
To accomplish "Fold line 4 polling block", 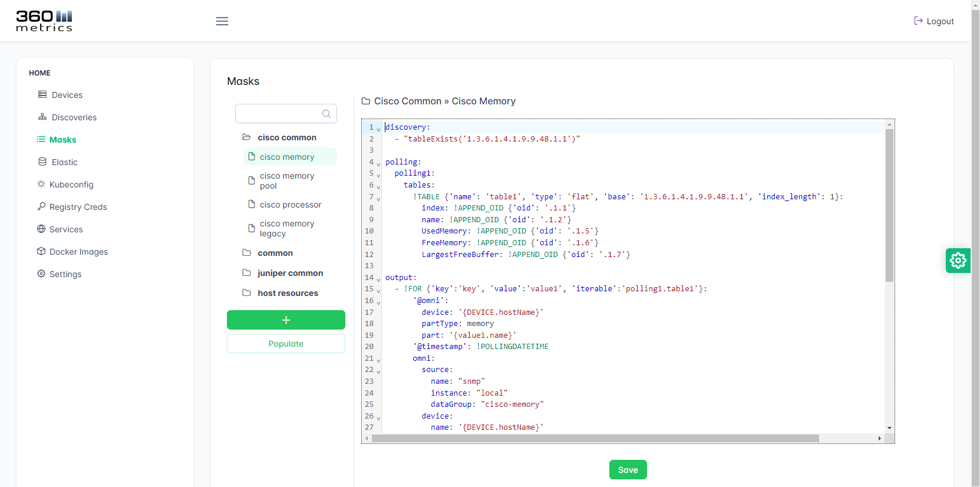I will (x=378, y=164).
